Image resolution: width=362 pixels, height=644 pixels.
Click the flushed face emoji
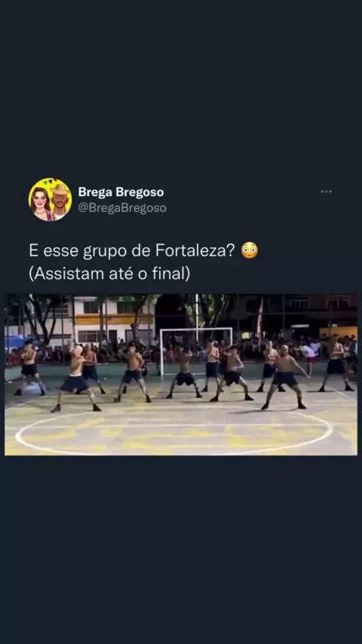250,250
